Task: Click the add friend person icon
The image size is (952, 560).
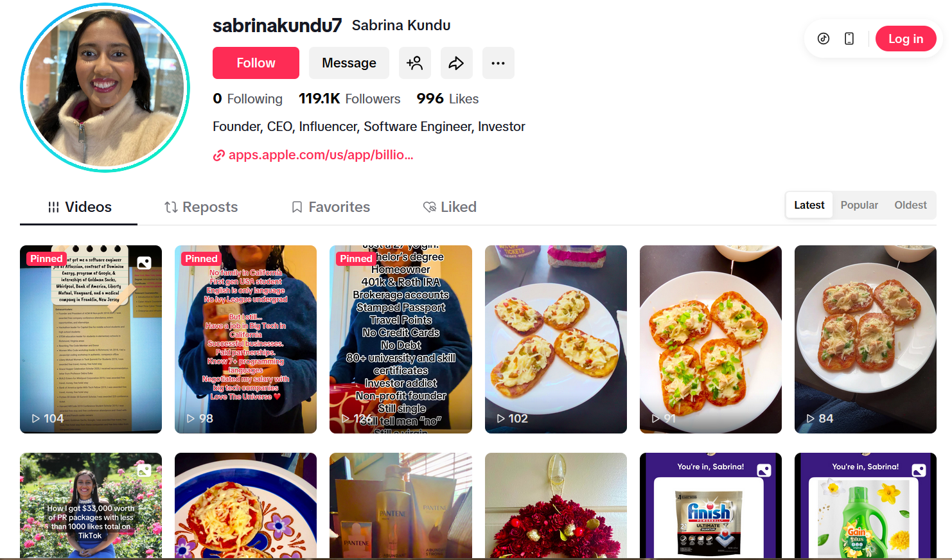Action: click(x=414, y=63)
